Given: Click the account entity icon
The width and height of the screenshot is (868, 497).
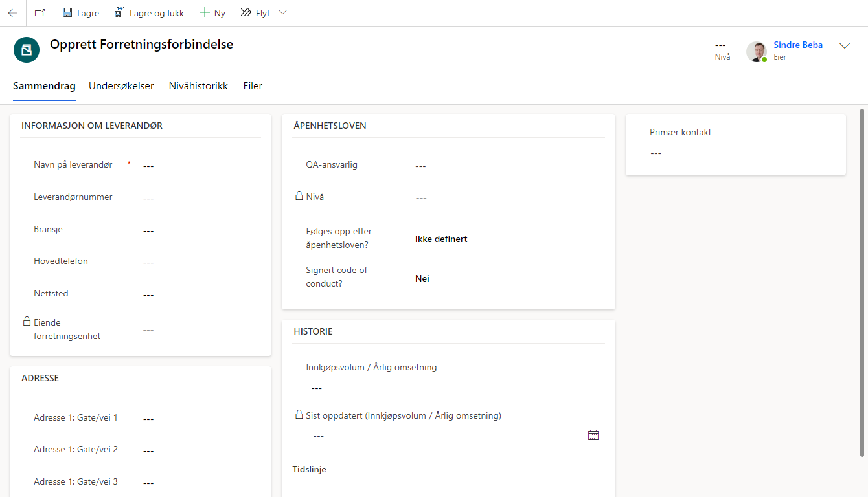Looking at the screenshot, I should tap(27, 50).
